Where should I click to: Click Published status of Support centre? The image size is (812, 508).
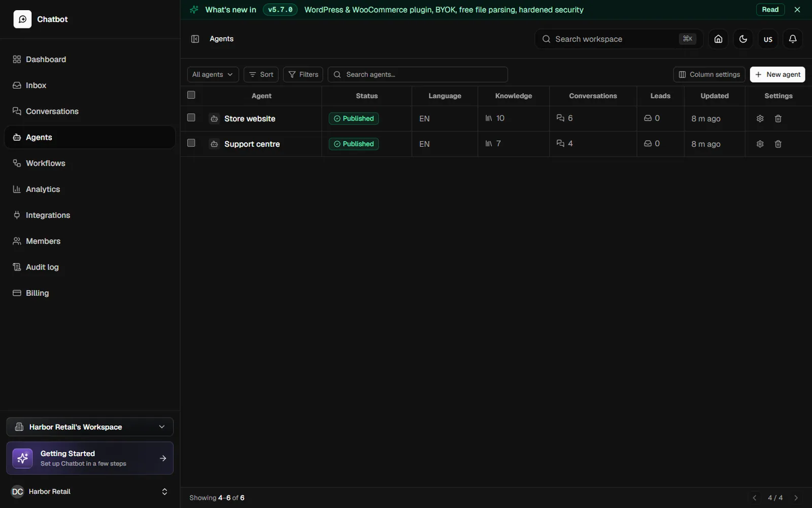tap(354, 144)
